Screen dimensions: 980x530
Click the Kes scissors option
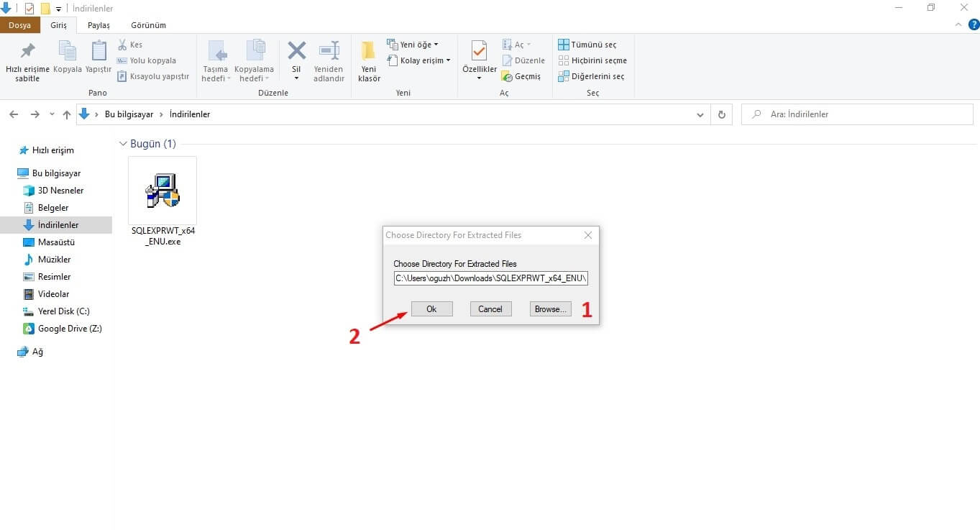click(130, 45)
